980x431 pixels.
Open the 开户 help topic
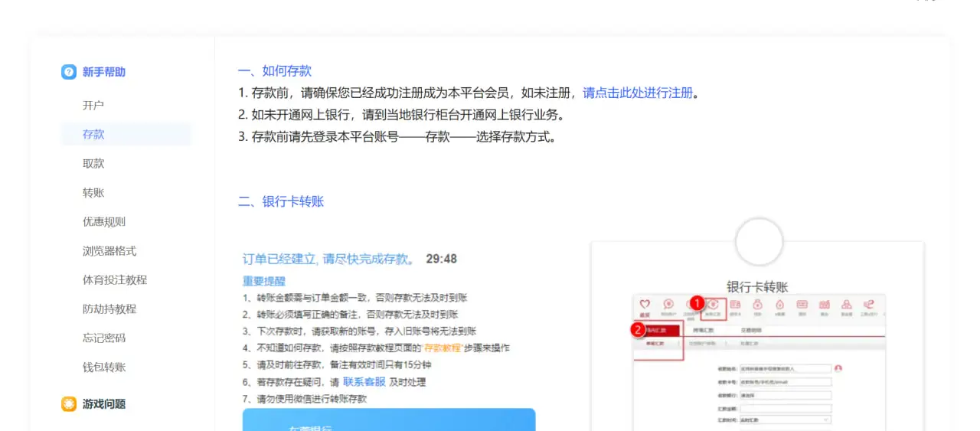pos(93,105)
